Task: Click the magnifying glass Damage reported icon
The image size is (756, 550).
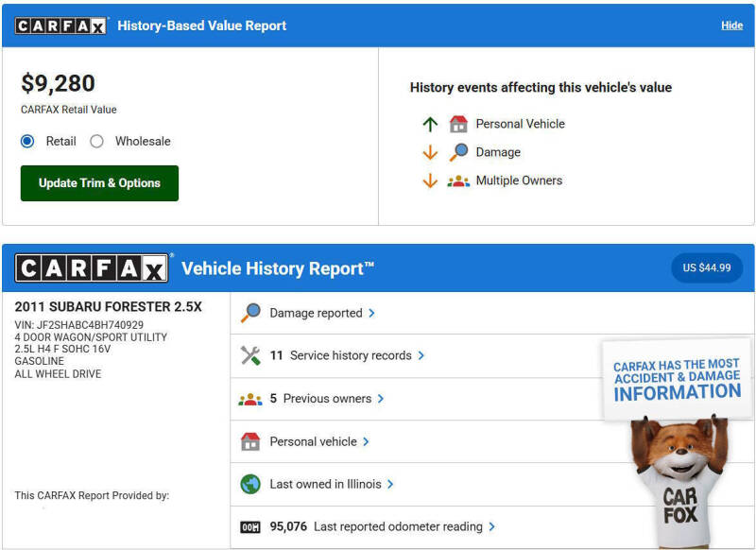Action: [x=250, y=313]
